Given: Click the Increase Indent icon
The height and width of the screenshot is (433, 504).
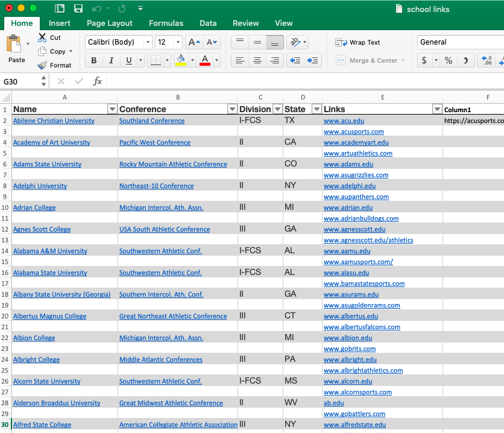Looking at the screenshot, I should click(311, 60).
